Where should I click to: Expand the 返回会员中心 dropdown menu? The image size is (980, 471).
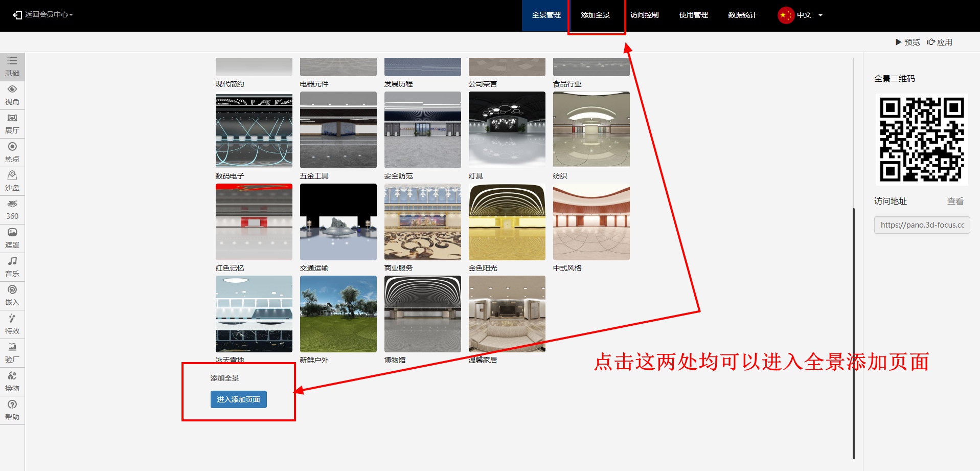point(43,15)
